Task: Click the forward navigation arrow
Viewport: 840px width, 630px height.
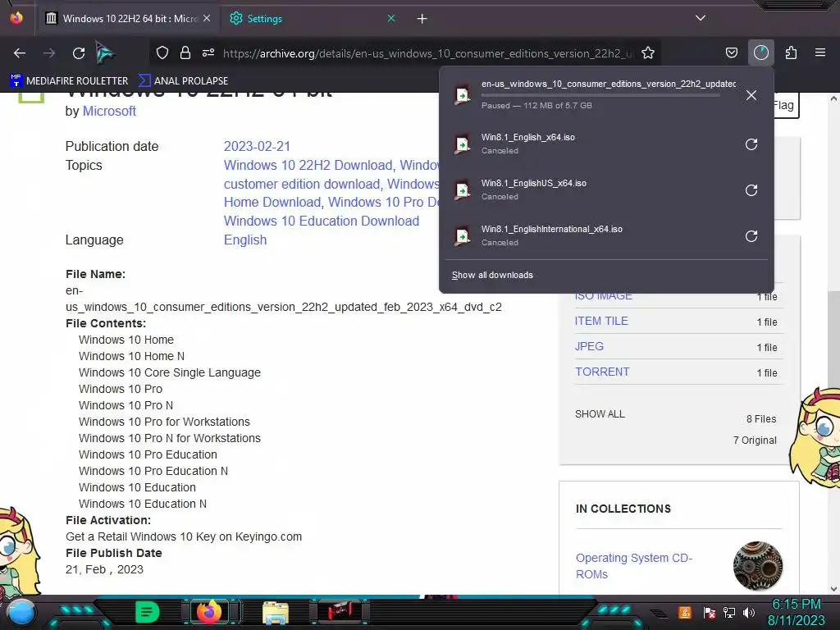Action: [x=49, y=53]
